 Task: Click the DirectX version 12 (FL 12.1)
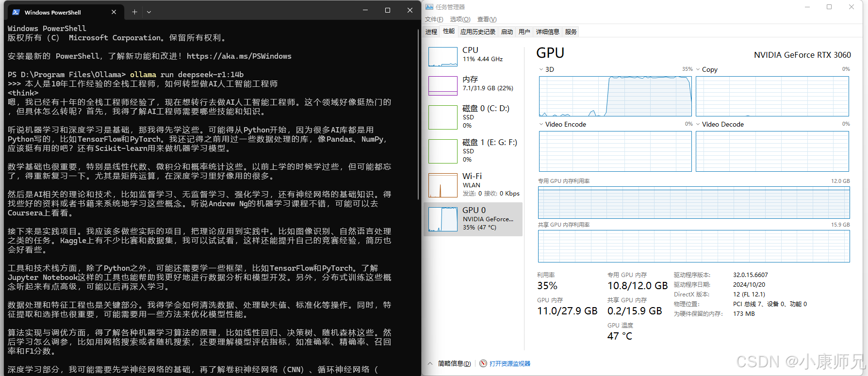tap(749, 294)
